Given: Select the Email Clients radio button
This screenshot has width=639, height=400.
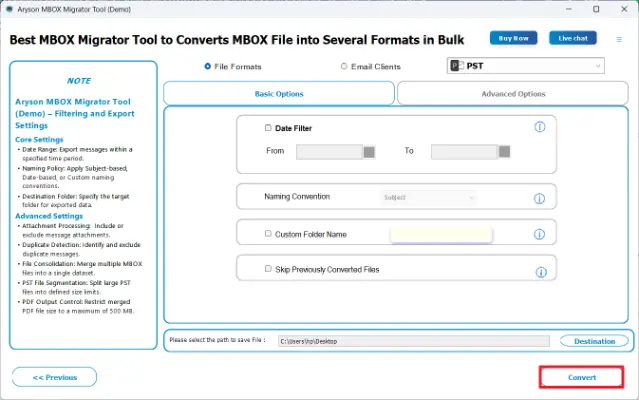Looking at the screenshot, I should click(x=344, y=66).
